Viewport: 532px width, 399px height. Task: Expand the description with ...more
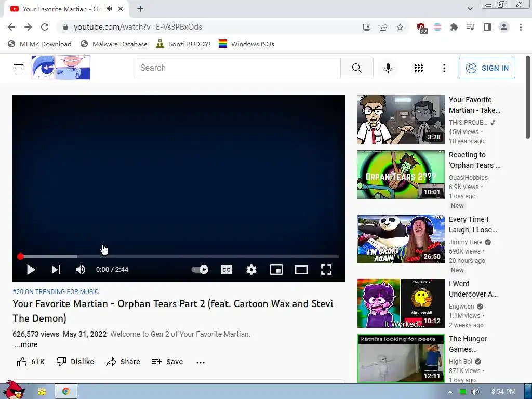[26, 345]
